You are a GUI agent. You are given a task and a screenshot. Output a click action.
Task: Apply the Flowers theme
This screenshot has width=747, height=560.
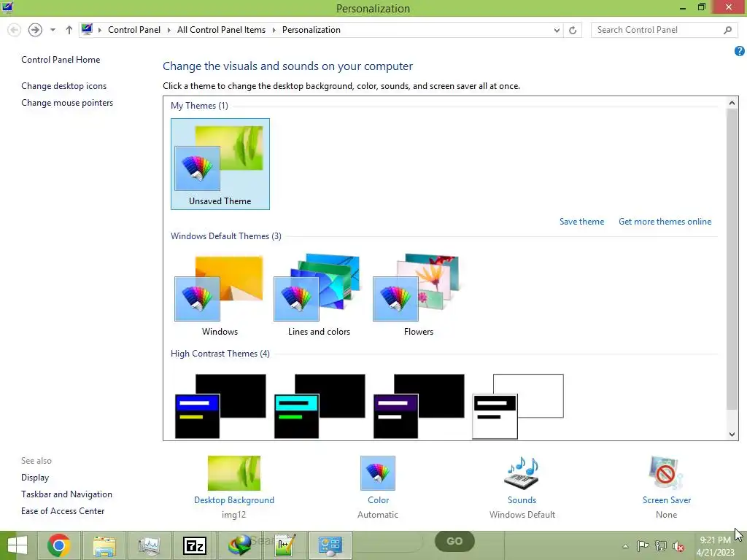tap(418, 295)
